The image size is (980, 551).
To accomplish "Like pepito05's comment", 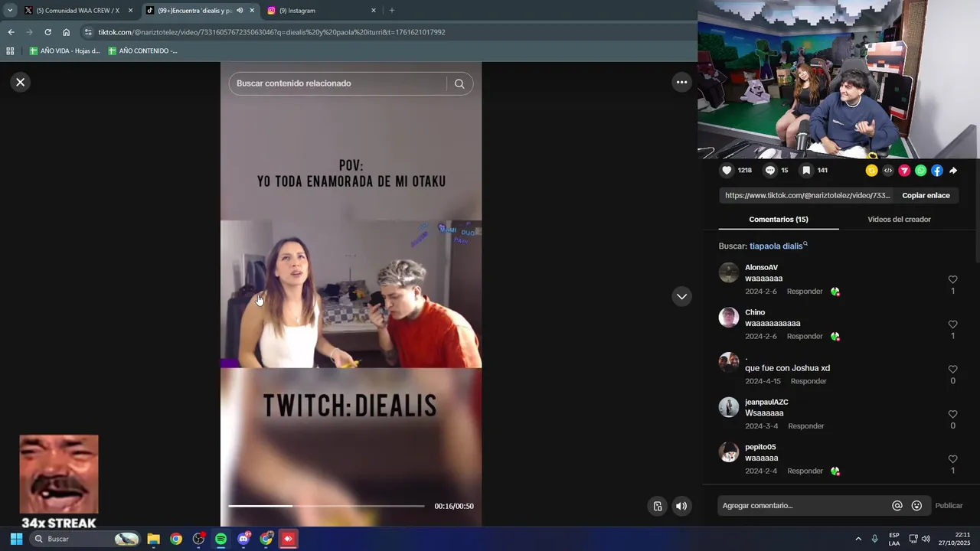I will 952,459.
